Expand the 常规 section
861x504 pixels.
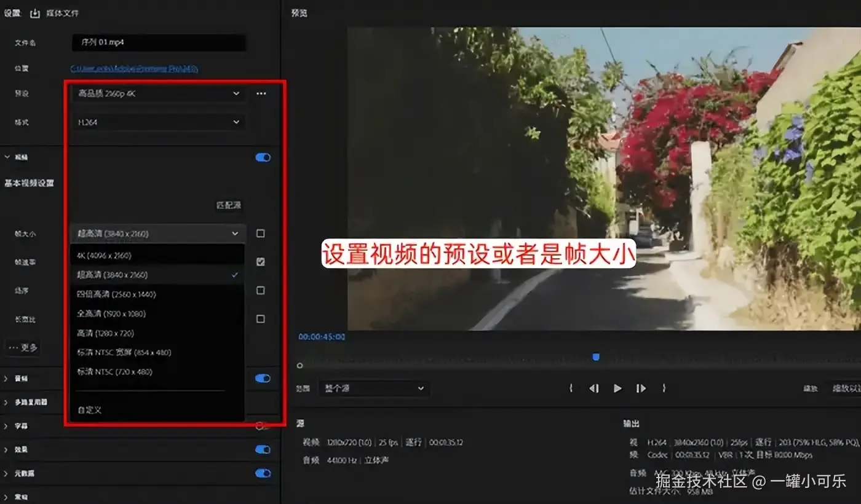click(x=7, y=497)
